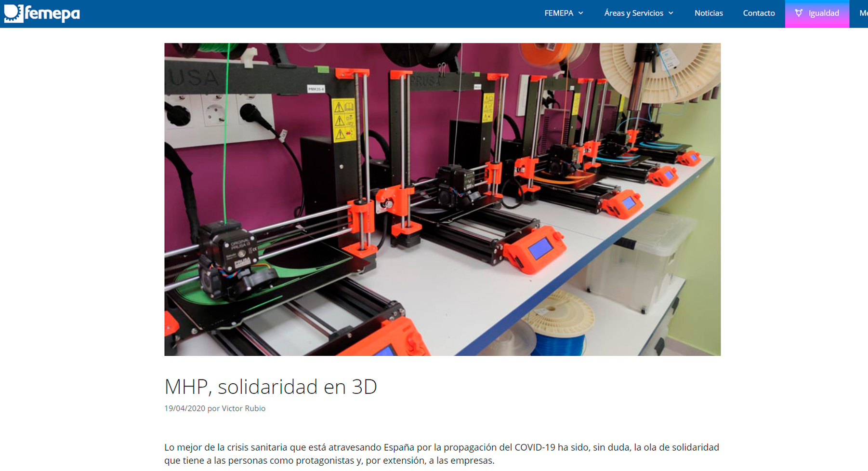Open the Áreas y Servicios menu
868x471 pixels.
[633, 13]
